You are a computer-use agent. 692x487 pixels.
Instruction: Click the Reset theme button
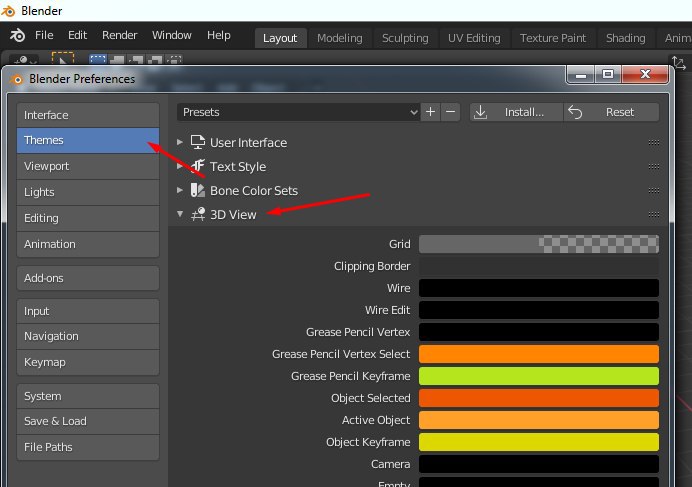tap(611, 112)
